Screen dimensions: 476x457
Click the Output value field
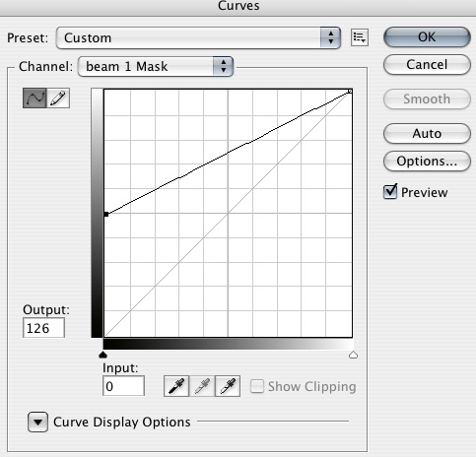point(43,328)
